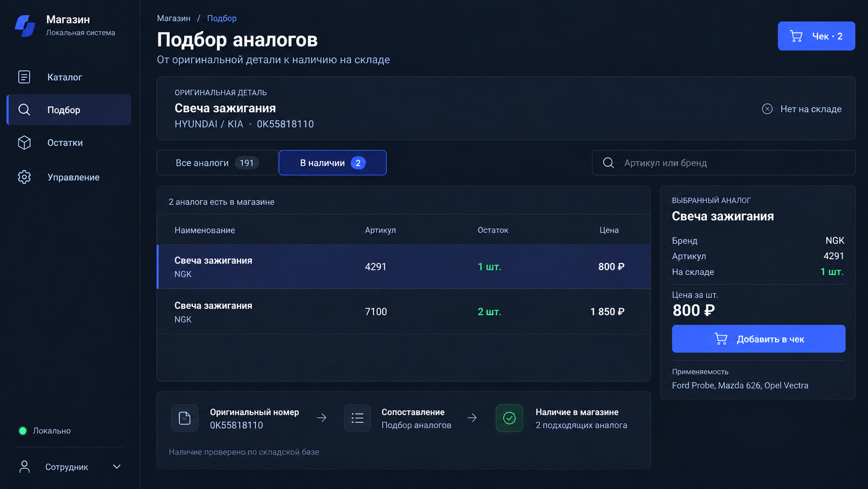Click the Остатки box icon
The image size is (868, 489).
coord(24,142)
